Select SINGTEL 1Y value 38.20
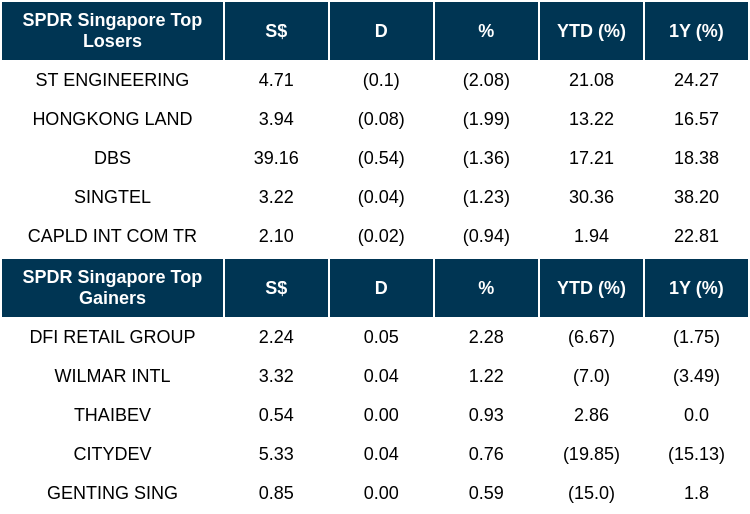This screenshot has height=514, width=750. point(696,197)
